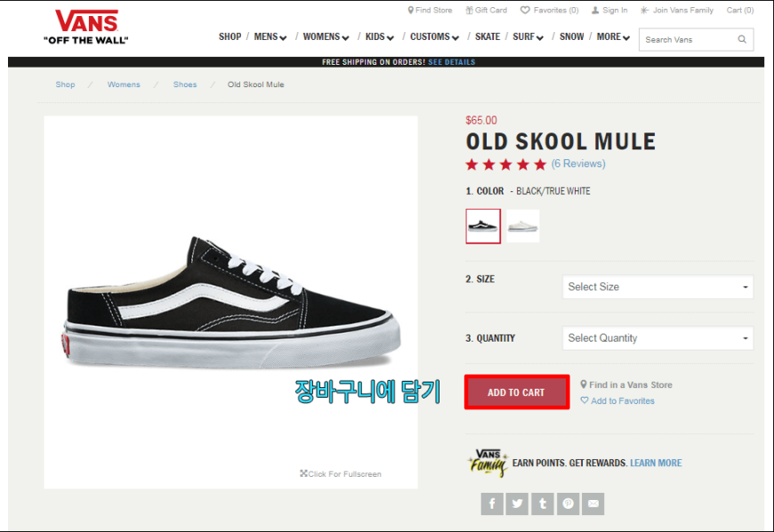Expand the Kids menu
This screenshot has height=532, width=774.
pyautogui.click(x=379, y=36)
